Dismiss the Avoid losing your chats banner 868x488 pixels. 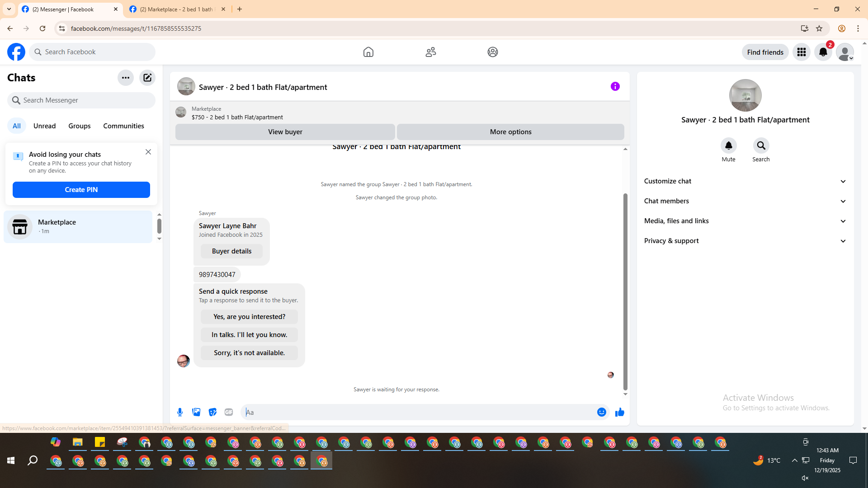[148, 152]
